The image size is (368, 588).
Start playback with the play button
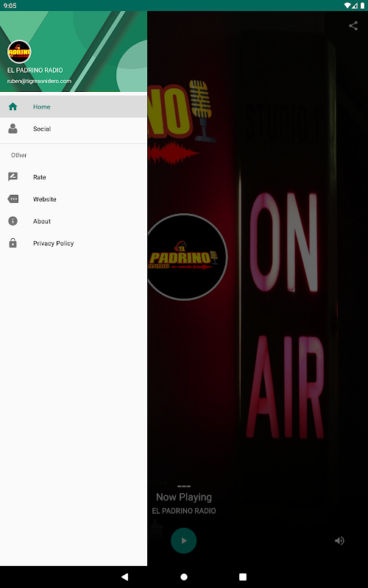tap(183, 540)
